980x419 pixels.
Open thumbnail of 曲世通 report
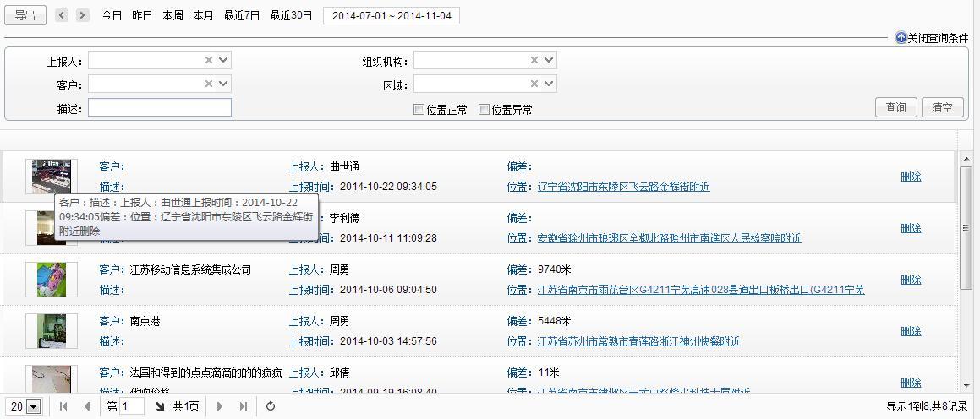coord(52,177)
